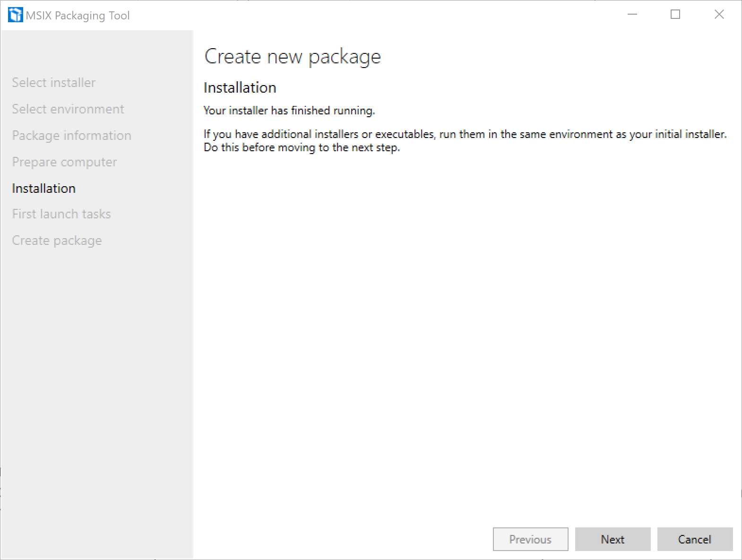Click the left navigation sidebar panel

click(97, 378)
